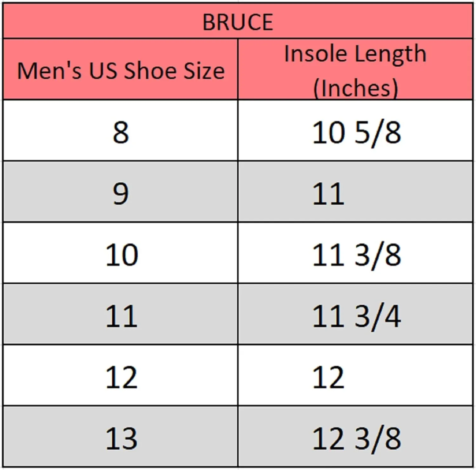The image size is (476, 470).
Task: Select shoe size 8 cell
Action: pos(120,130)
